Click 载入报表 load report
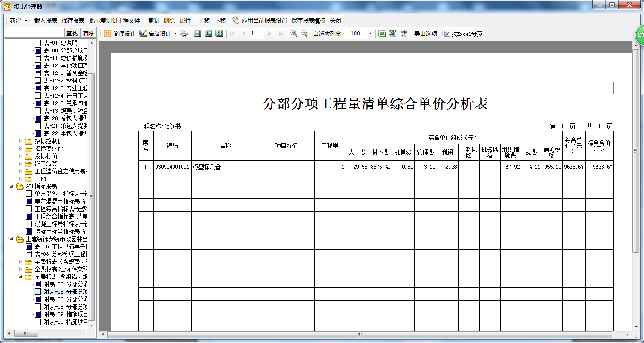 (46, 21)
